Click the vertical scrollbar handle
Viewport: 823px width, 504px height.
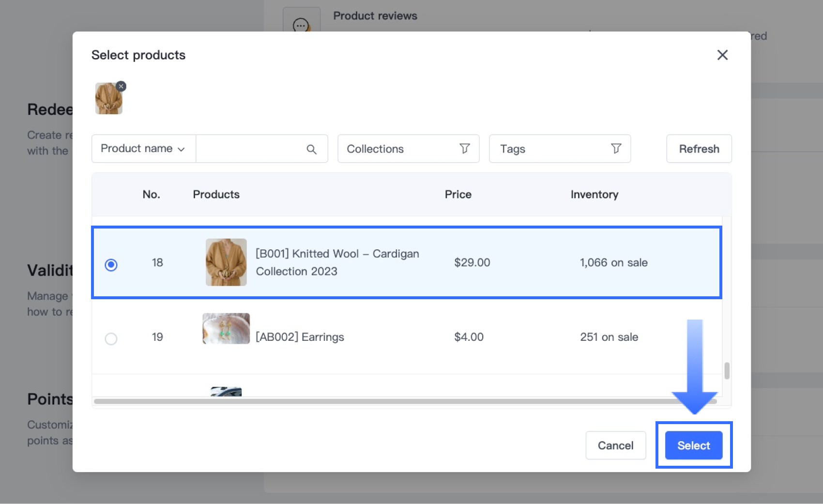(x=727, y=371)
